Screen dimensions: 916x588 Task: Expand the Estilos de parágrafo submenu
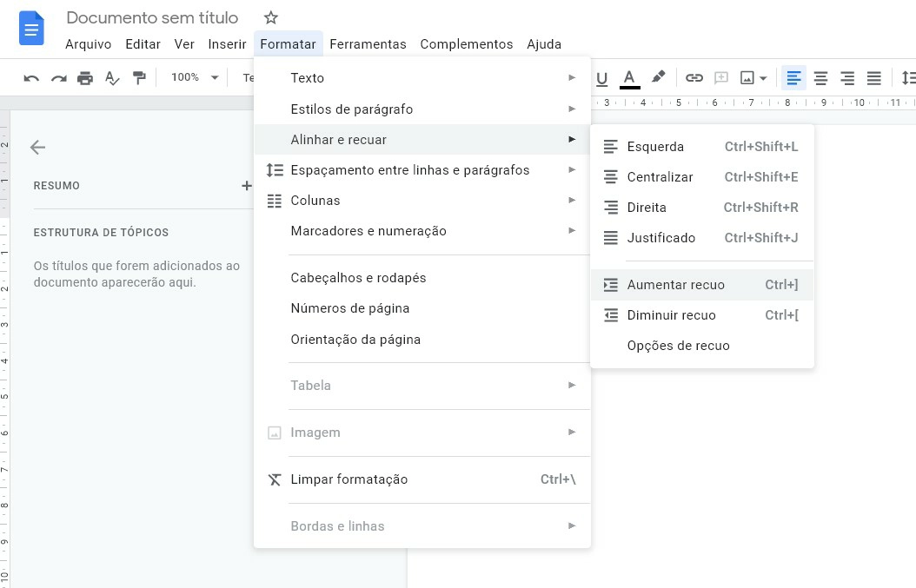point(421,109)
